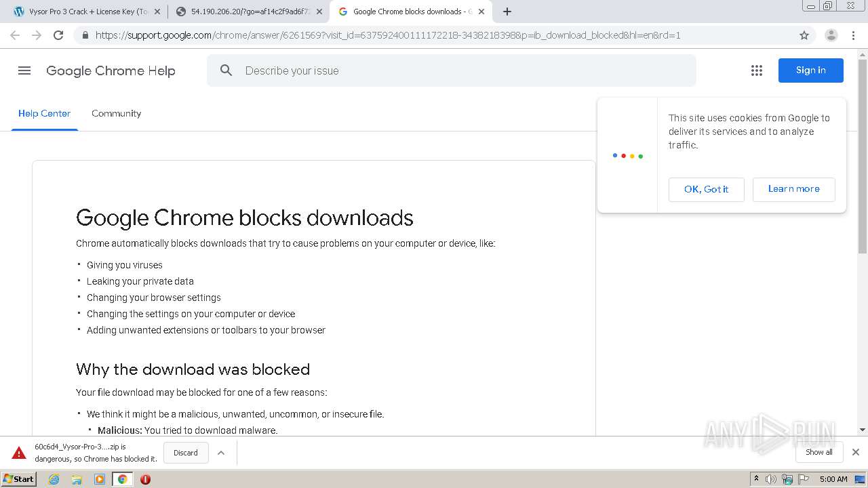
Task: Show hidden system tray icons
Action: pos(756,479)
